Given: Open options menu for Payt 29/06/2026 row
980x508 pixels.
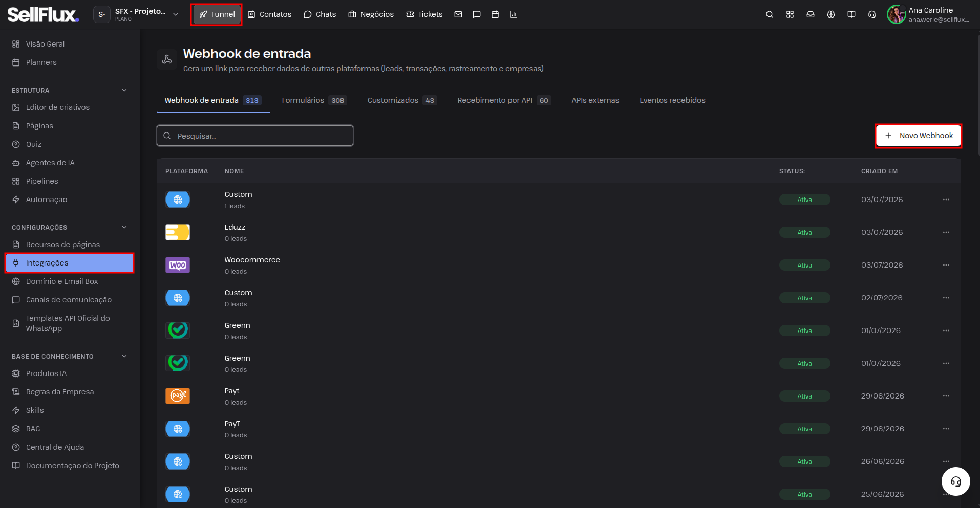Looking at the screenshot, I should [x=946, y=396].
